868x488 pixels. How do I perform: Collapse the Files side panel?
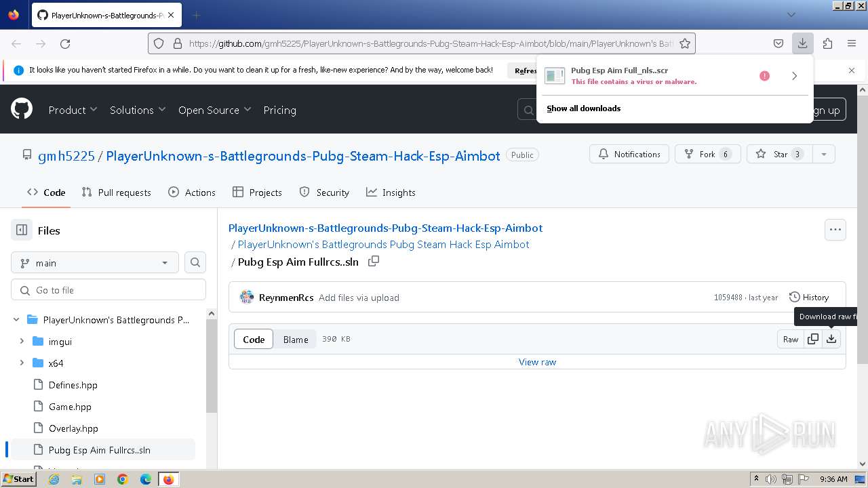point(22,230)
